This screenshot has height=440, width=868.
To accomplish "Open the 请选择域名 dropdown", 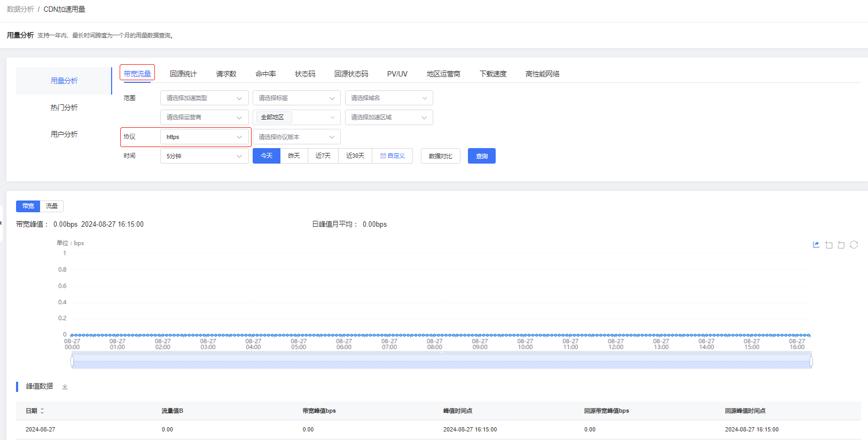I will [x=389, y=98].
